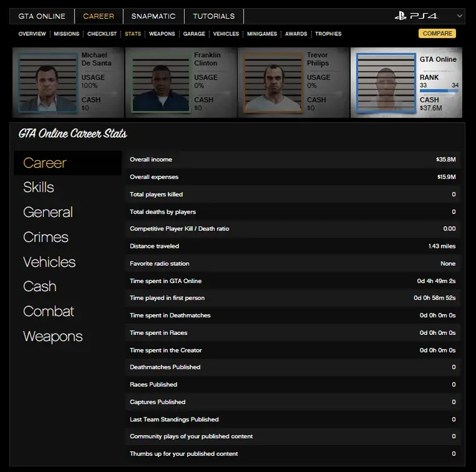Click Time played in first person row
This screenshot has height=472, width=476.
tap(292, 298)
